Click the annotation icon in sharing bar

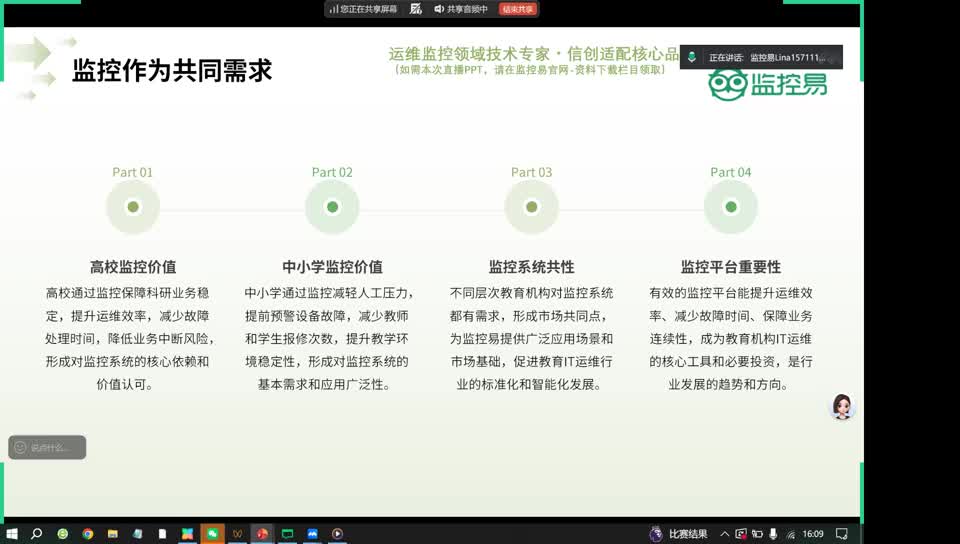416,9
